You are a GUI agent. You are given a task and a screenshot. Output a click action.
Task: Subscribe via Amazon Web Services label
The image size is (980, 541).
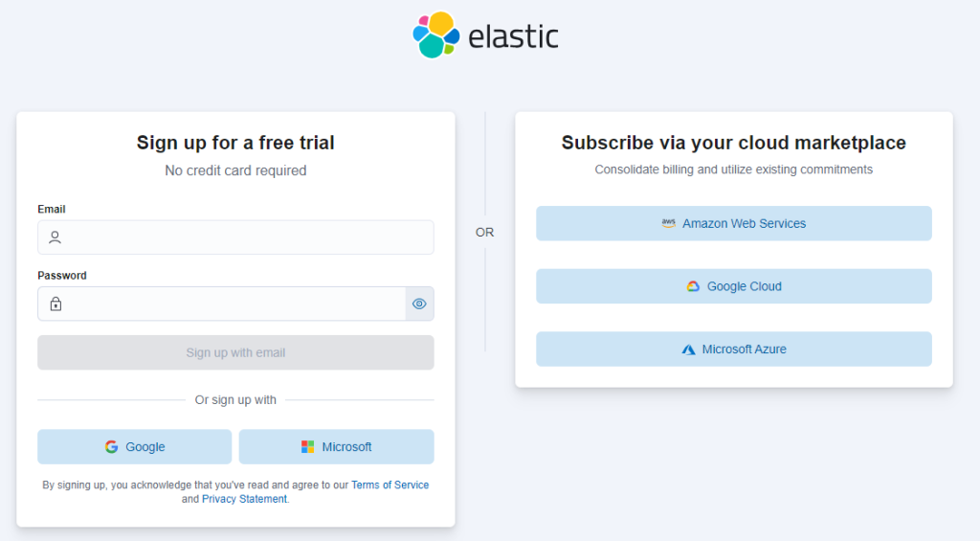click(744, 223)
